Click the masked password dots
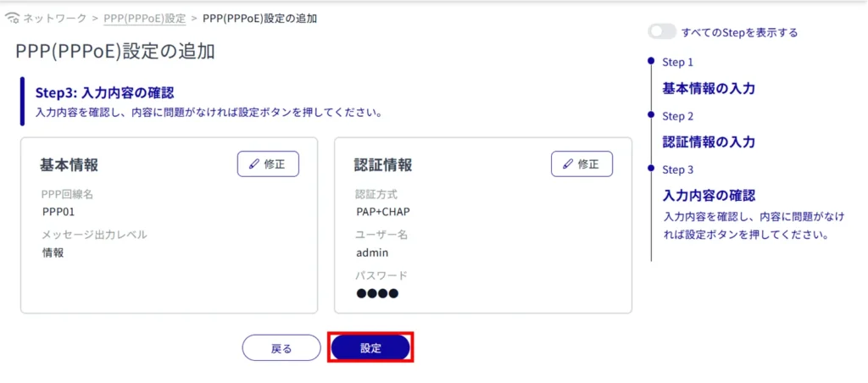Viewport: 868px width, 383px height. coord(377,294)
